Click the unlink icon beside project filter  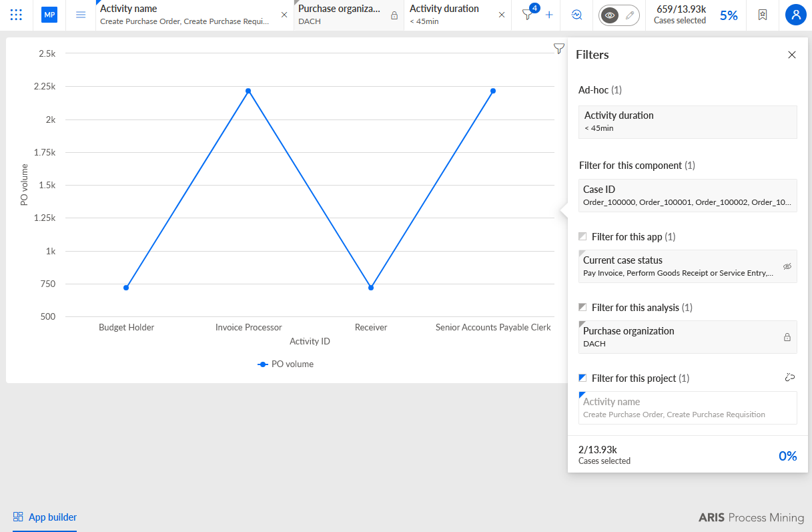tap(790, 377)
